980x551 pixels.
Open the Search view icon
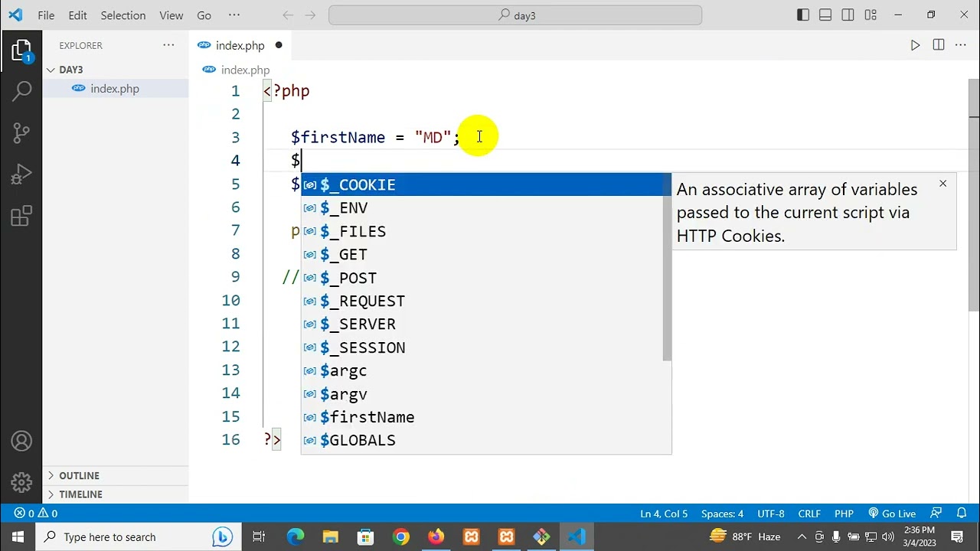(21, 91)
